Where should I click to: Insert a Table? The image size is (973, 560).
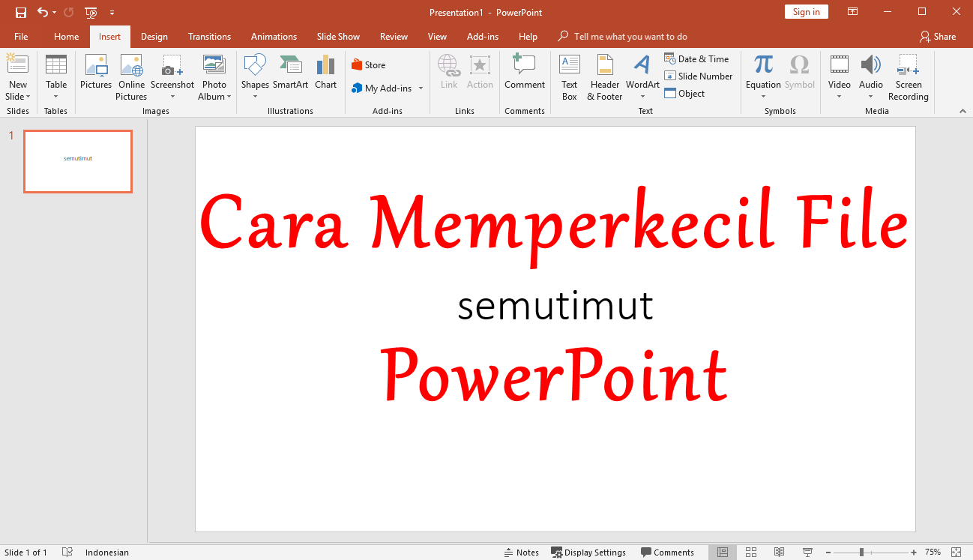[x=56, y=78]
